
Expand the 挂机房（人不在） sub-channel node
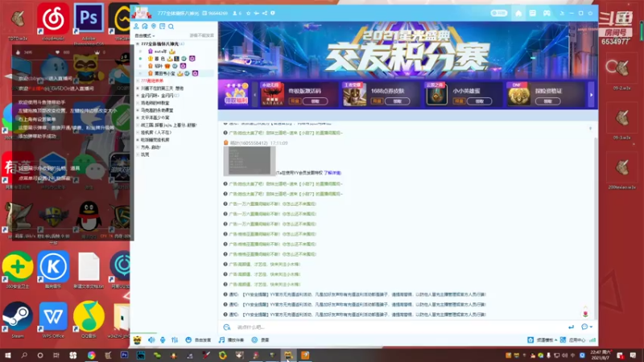(x=138, y=133)
